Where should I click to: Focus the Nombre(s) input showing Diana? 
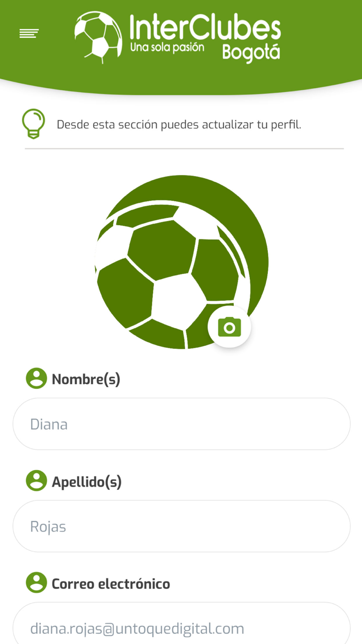(x=181, y=423)
